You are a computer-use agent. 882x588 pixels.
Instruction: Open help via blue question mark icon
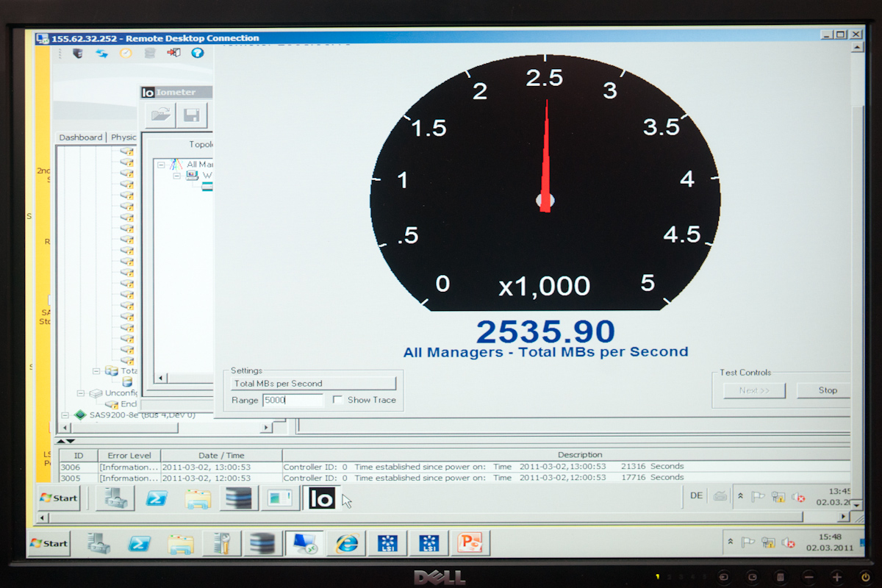click(x=197, y=53)
